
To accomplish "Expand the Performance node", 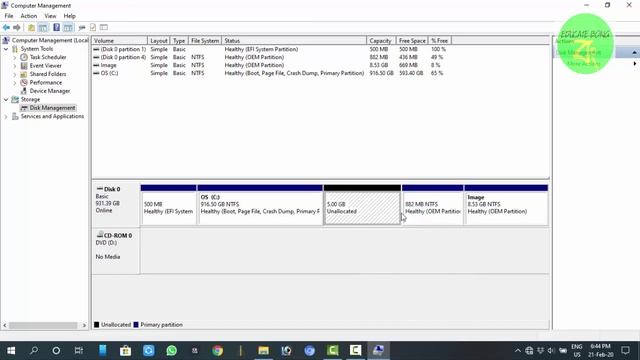I will (15, 83).
